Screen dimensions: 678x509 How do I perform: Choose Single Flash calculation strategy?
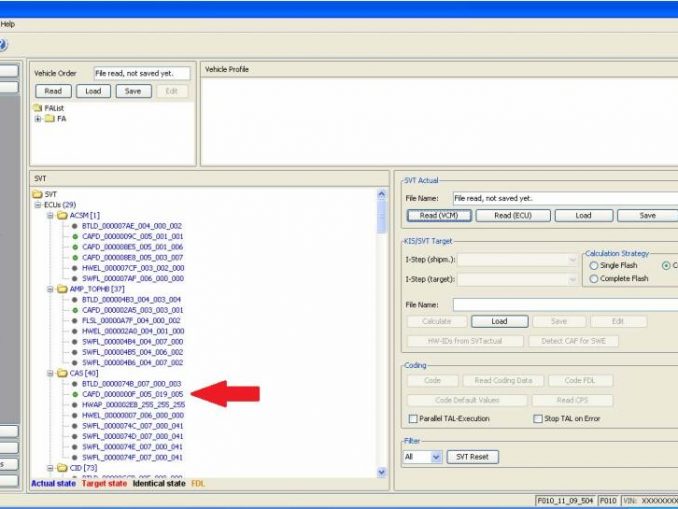pos(595,266)
